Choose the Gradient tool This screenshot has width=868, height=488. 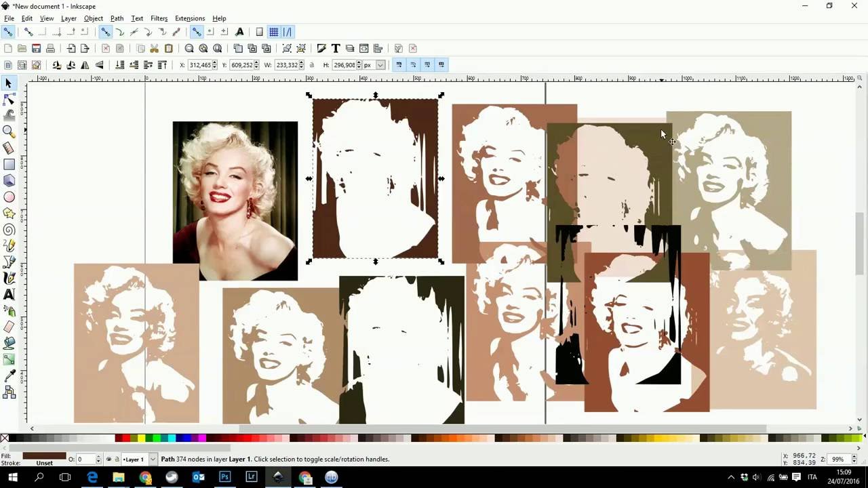tap(9, 359)
